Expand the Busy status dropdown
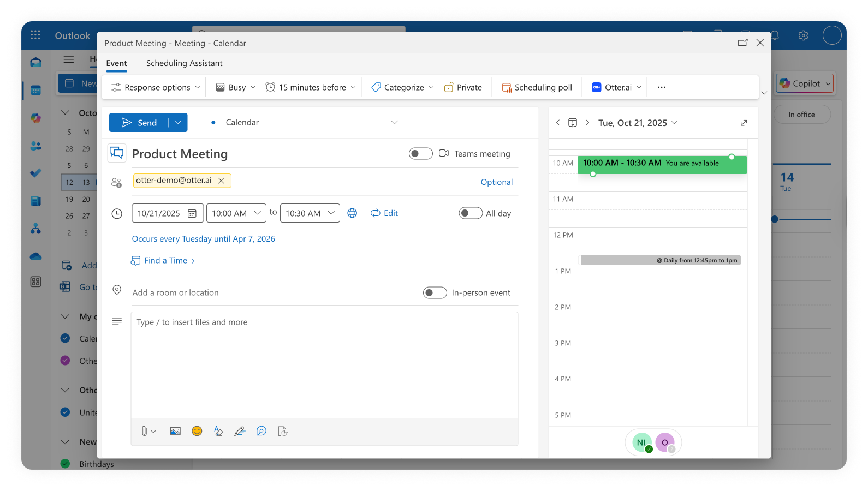The height and width of the screenshot is (491, 868). pos(236,87)
